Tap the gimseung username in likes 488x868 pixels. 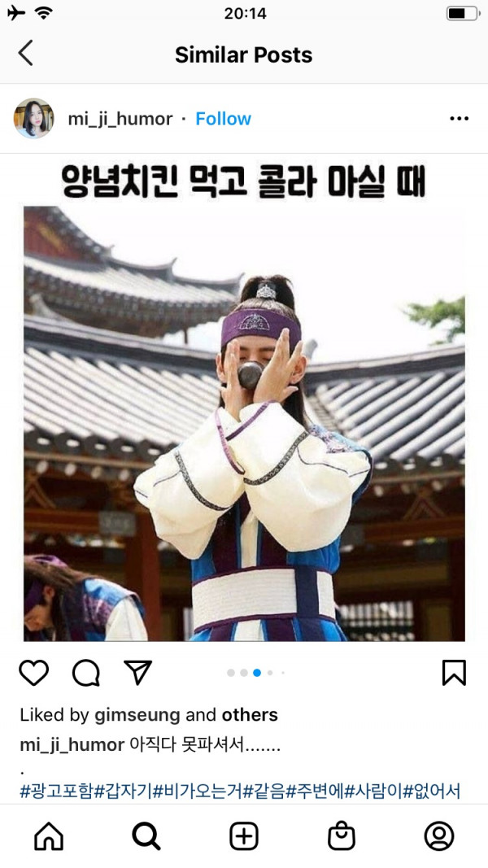137,715
